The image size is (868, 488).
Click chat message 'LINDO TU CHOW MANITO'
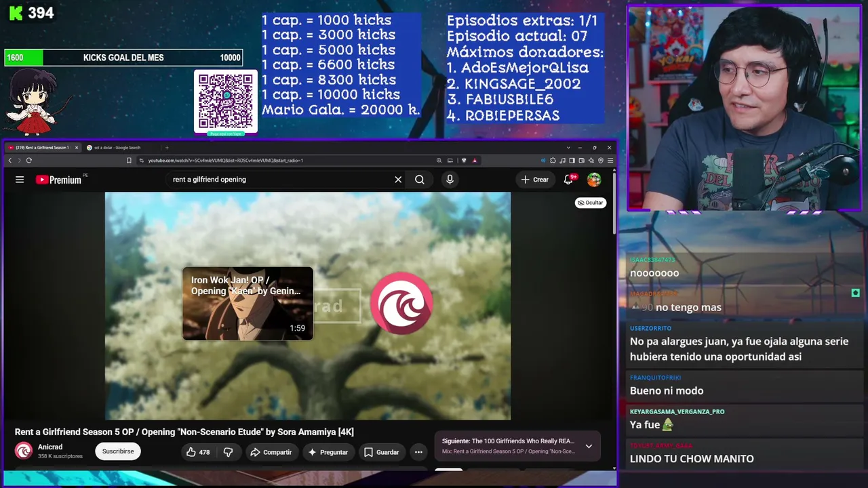[692, 459]
